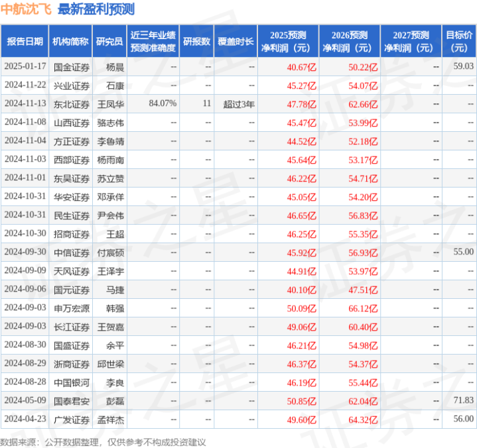Select the 报告日期 column header
Image resolution: width=477 pixels, height=448 pixels.
(x=25, y=41)
